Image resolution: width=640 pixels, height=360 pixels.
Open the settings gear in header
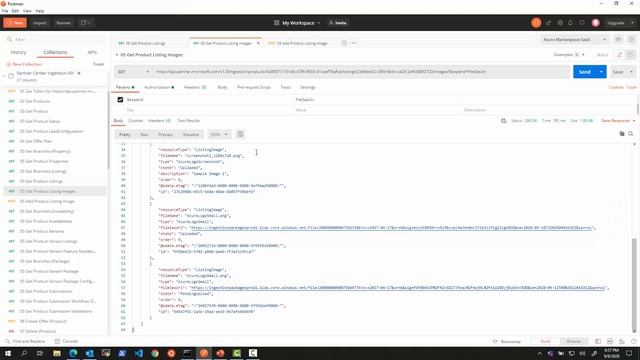560,23
